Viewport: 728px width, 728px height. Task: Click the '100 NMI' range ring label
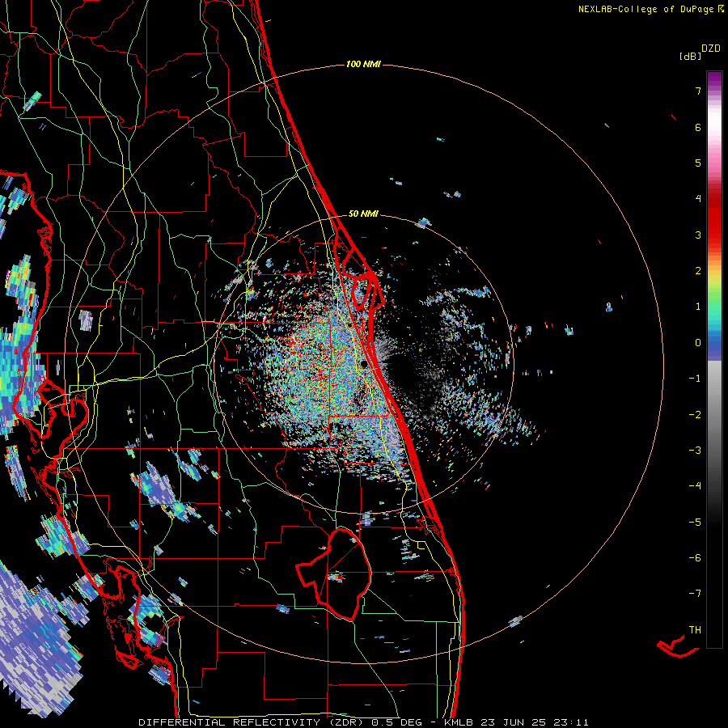pyautogui.click(x=363, y=64)
